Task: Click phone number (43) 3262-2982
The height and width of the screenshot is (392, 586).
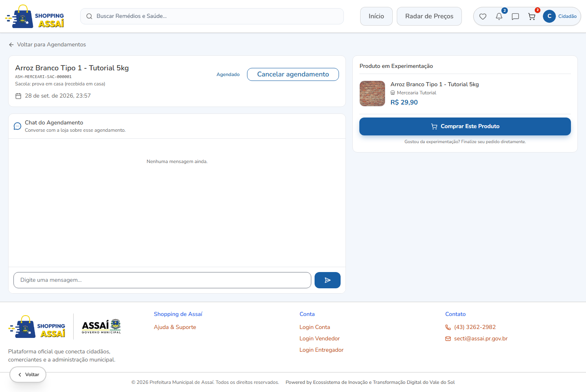Action: click(475, 327)
